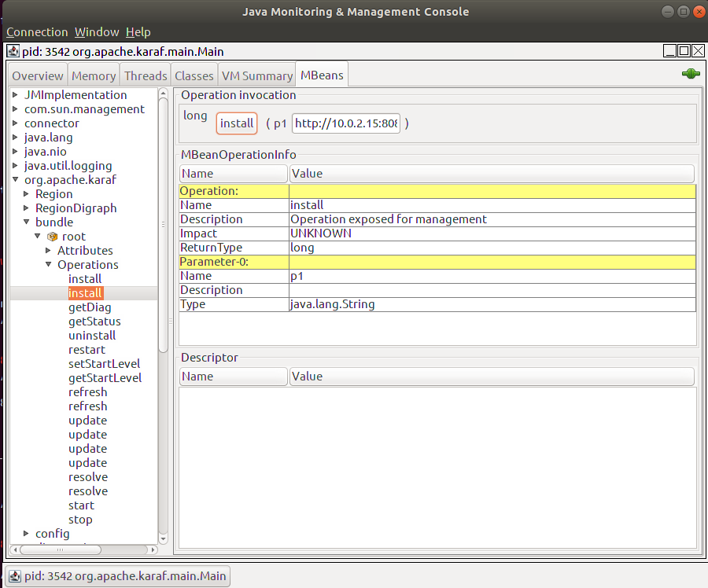Select the stop operation

(x=80, y=520)
